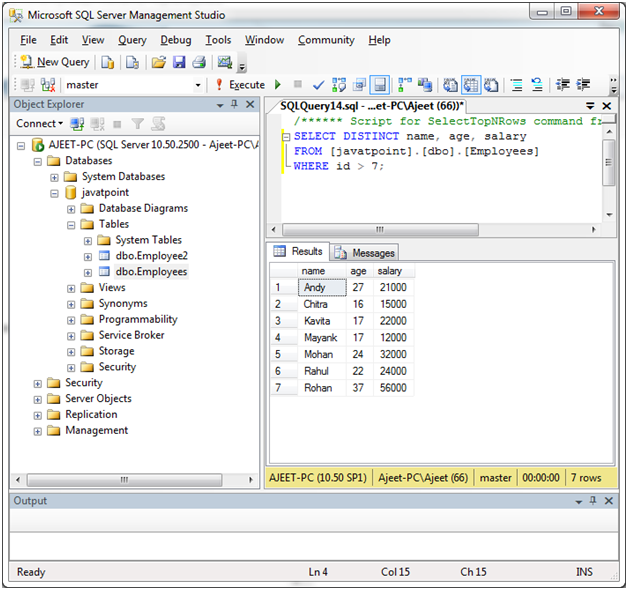The width and height of the screenshot is (628, 590).
Task: Click the 56000 salary cell for Rohan
Action: tap(393, 388)
